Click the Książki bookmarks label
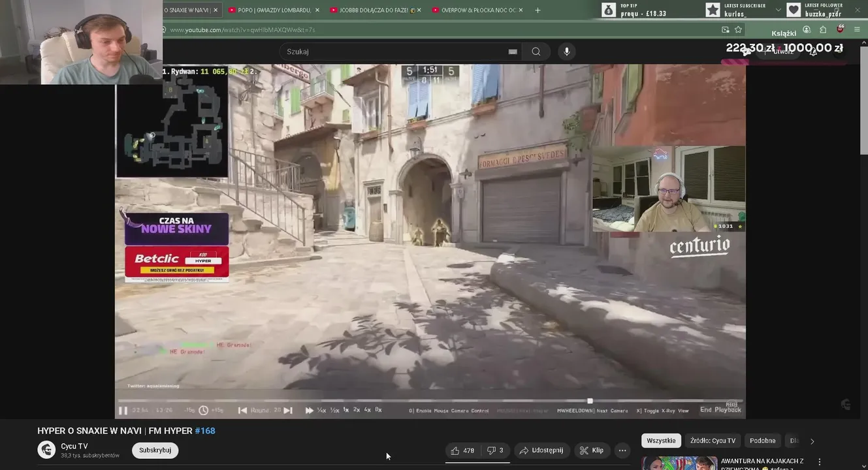 point(784,33)
